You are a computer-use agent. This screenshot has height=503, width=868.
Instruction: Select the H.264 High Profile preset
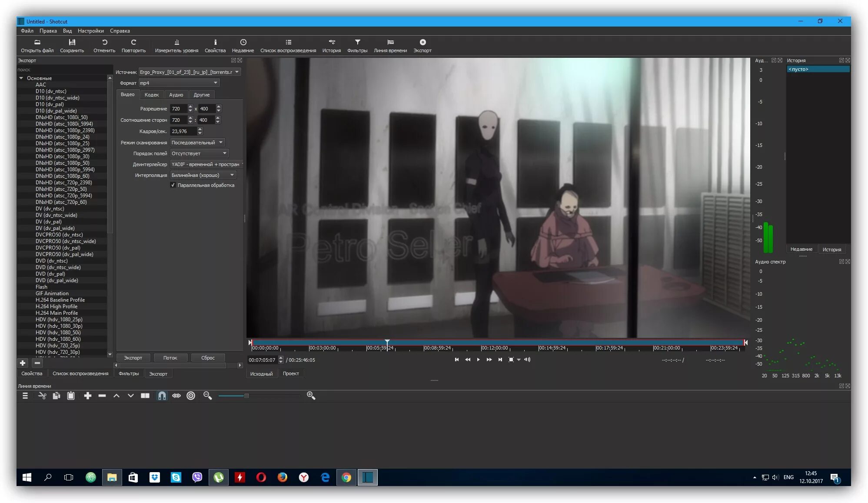coord(57,306)
